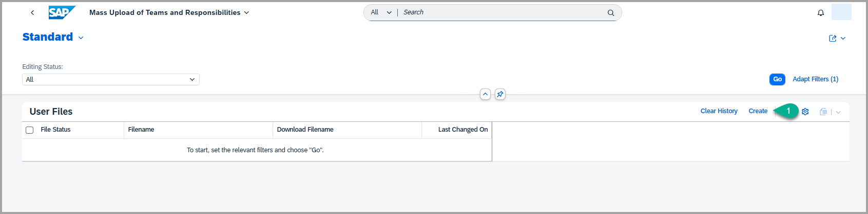Image resolution: width=868 pixels, height=214 pixels.
Task: Expand the export options arrow
Action: pyautogui.click(x=838, y=112)
